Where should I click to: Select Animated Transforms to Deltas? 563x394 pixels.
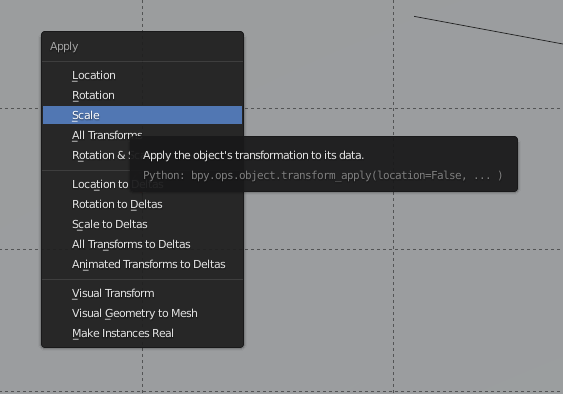tap(142, 264)
